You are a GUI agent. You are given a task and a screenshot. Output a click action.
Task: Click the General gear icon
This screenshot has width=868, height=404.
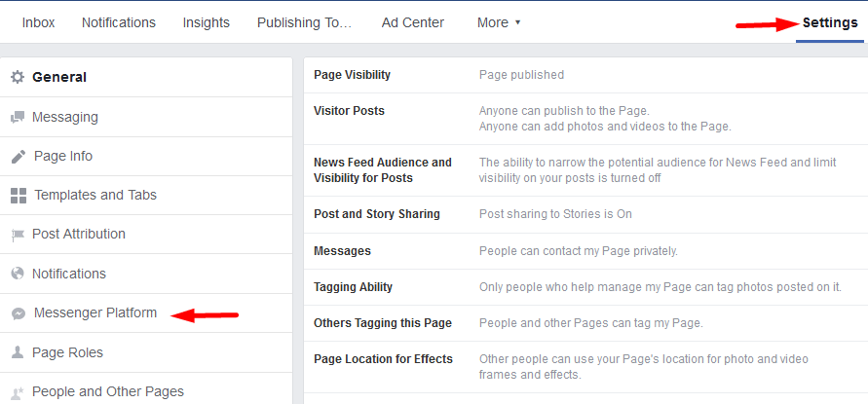pyautogui.click(x=18, y=78)
